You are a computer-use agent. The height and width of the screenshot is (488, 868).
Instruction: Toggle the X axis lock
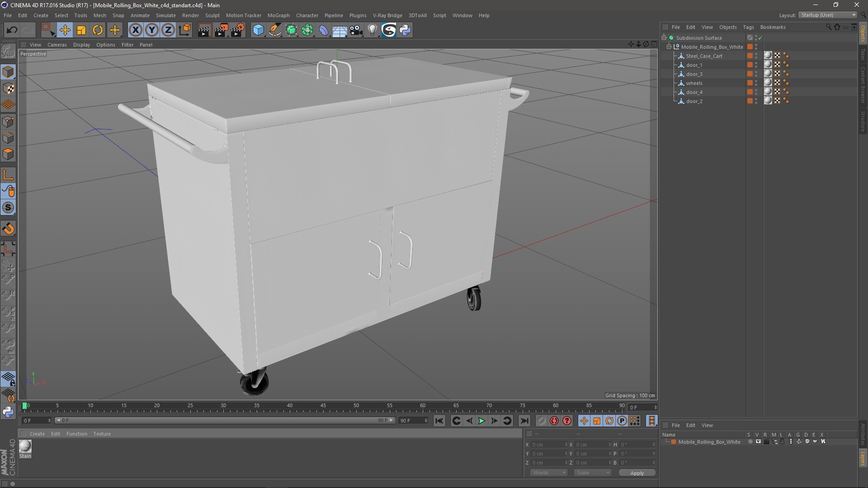tap(135, 30)
